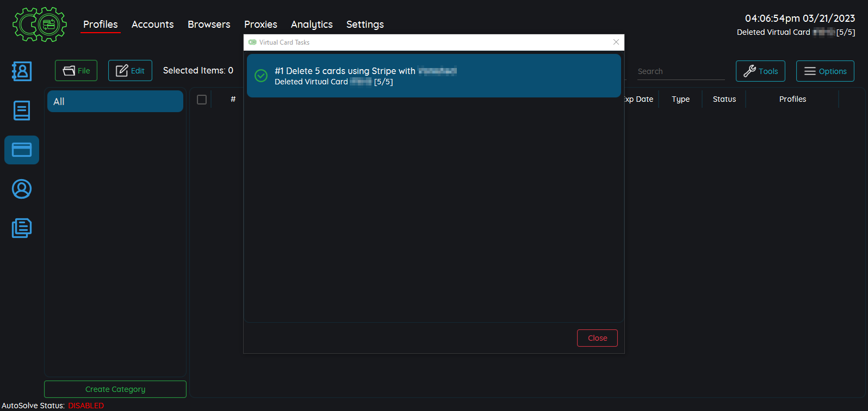Go to the Browsers tab
Image resolution: width=868 pixels, height=411 pixels.
[x=209, y=24]
